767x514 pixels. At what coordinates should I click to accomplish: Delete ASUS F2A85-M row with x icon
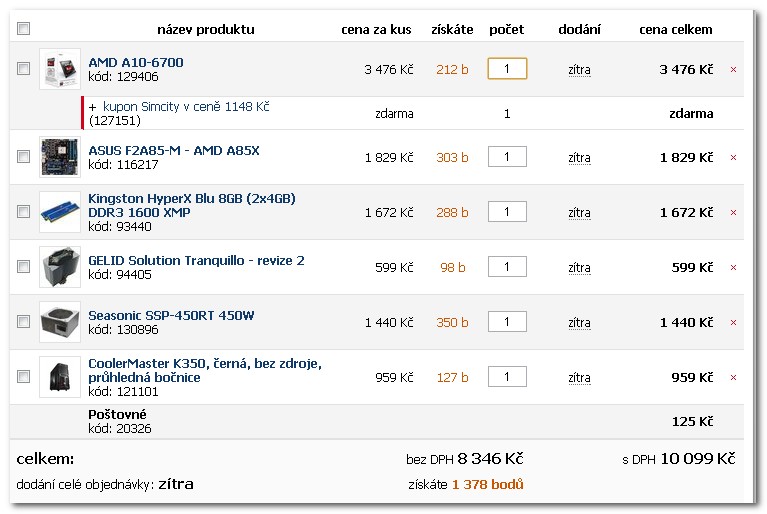(733, 158)
